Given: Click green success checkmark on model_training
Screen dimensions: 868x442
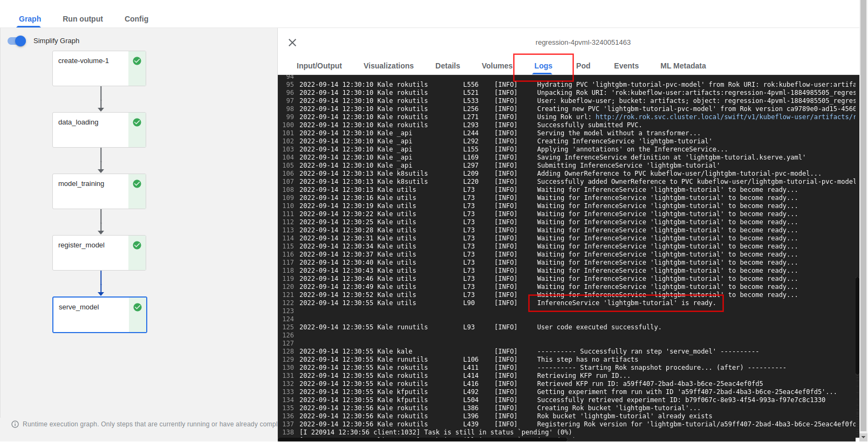Looking at the screenshot, I should click(x=137, y=184).
